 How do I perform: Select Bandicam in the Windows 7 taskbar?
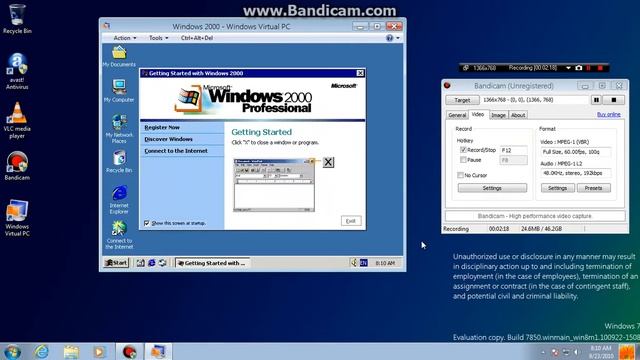coord(129,351)
